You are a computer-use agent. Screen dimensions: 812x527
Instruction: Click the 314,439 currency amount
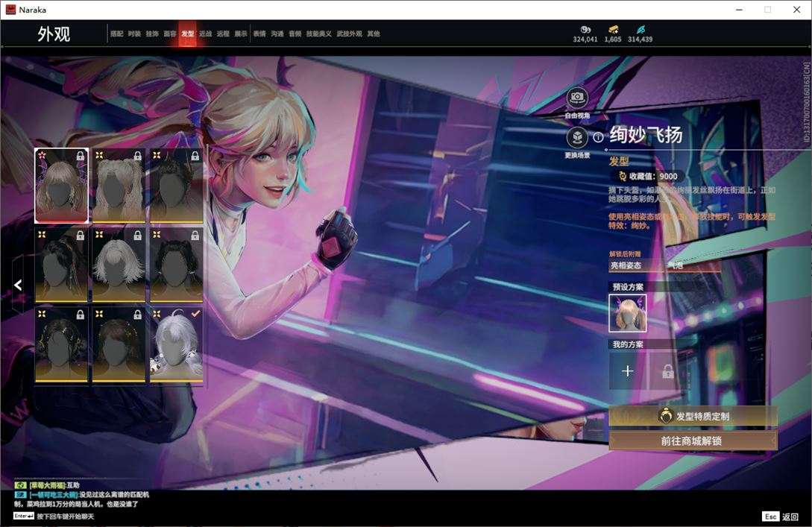(x=640, y=40)
